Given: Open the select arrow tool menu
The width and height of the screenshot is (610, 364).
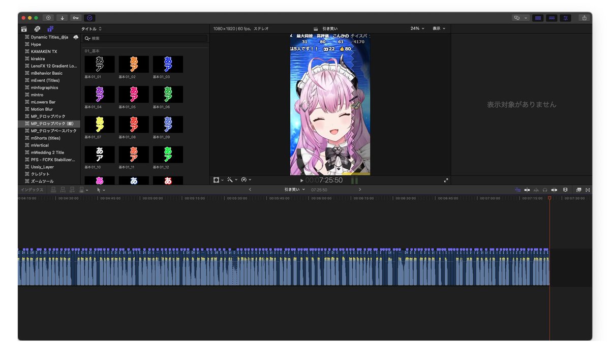Looking at the screenshot, I should point(101,190).
